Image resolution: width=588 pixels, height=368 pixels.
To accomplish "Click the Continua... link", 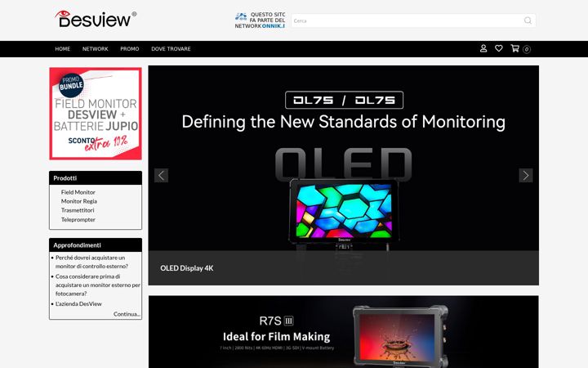I will (127, 314).
